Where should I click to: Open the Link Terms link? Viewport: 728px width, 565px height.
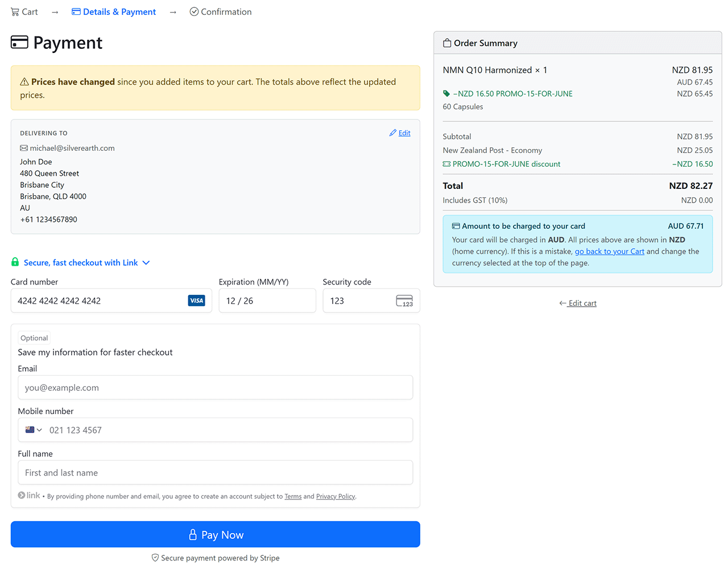click(x=293, y=497)
